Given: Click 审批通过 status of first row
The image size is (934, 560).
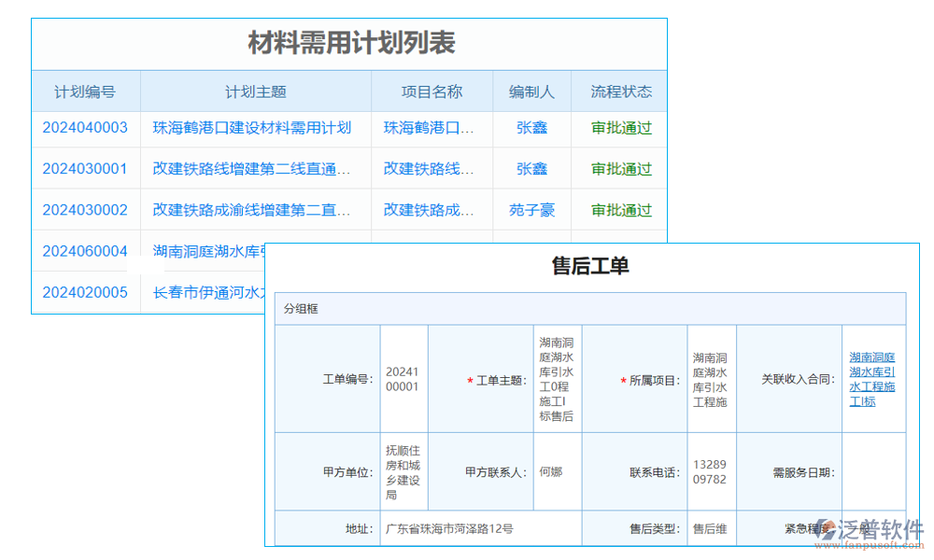Looking at the screenshot, I should coord(620,128).
